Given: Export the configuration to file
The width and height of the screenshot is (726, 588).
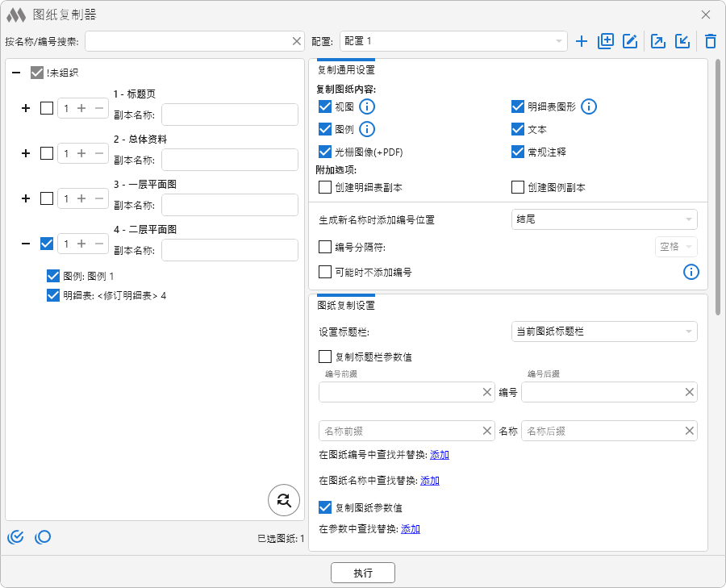Looking at the screenshot, I should point(658,41).
